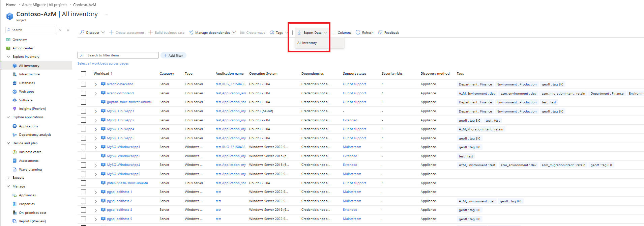
Task: Click the Mainstream status for MySQLWindowsApp1
Action: 352,147
